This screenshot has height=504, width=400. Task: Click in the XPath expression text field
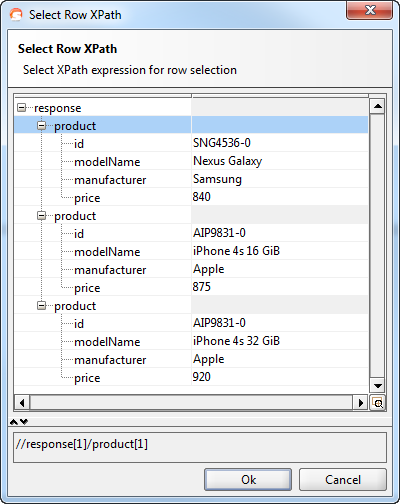click(x=200, y=447)
